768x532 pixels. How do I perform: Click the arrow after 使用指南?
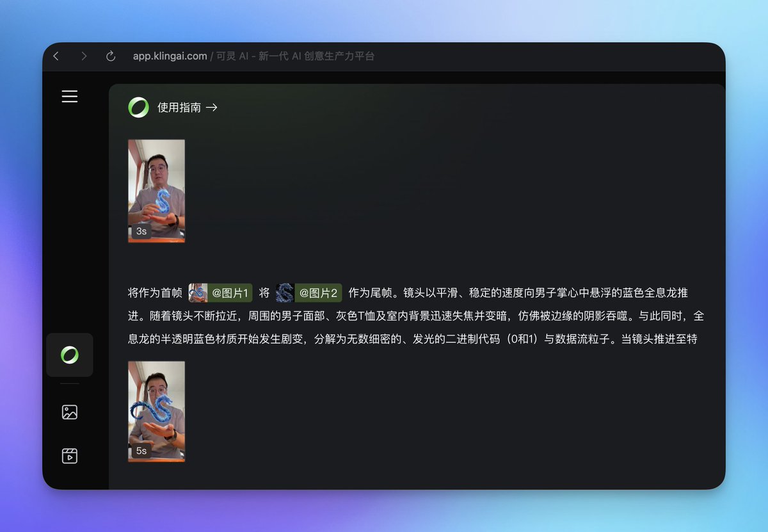tap(211, 108)
